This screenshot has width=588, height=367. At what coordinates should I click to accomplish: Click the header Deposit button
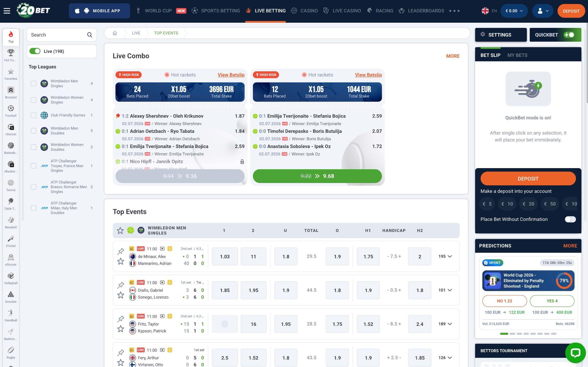pos(571,11)
